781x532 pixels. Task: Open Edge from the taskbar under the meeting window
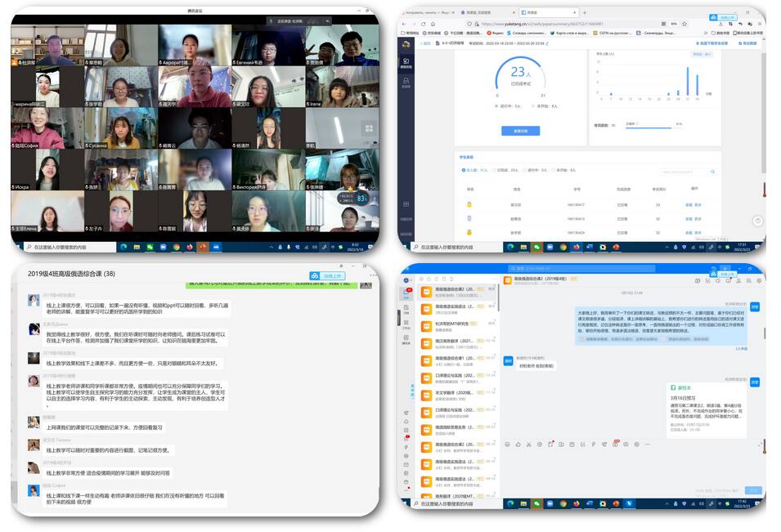pos(123,246)
